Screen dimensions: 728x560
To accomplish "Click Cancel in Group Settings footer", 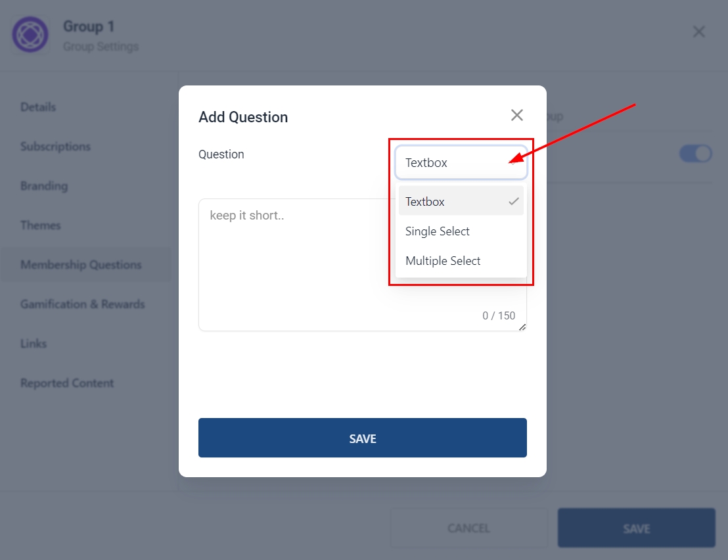I will 468,528.
